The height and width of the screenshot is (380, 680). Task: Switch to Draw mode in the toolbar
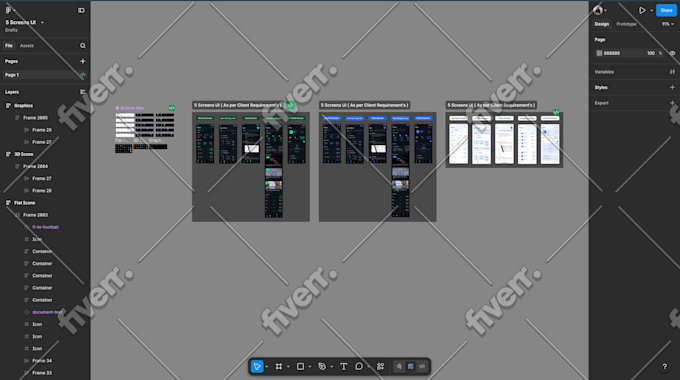[399, 367]
